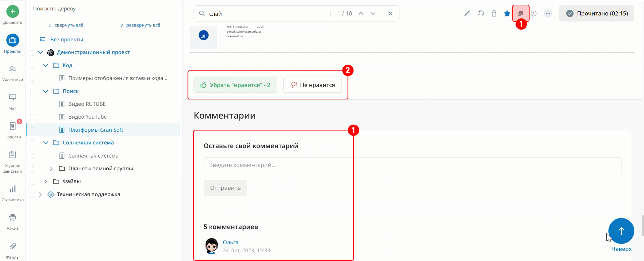Click the lock access icon

tap(494, 13)
